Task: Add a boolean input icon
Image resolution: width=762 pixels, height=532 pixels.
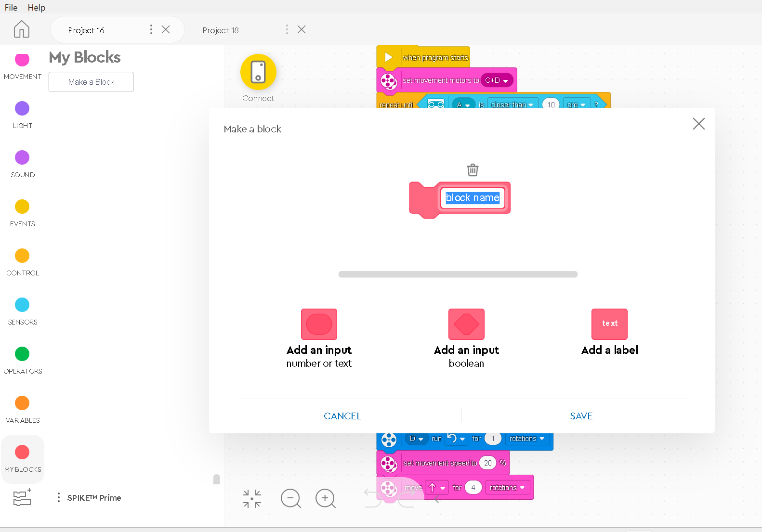Action: [466, 324]
